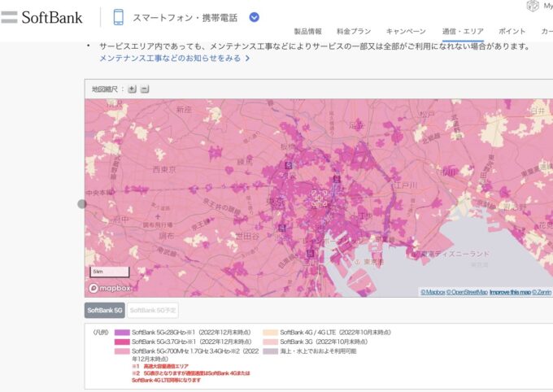This screenshot has width=553, height=392.
Task: Click the 地図縮尺 label
Action: pos(105,89)
